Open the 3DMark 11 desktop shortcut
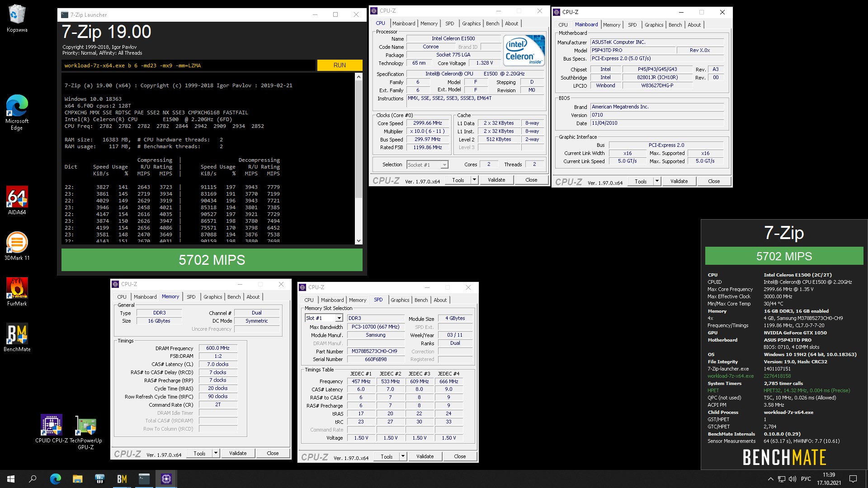Image resolution: width=868 pixels, height=488 pixels. 17,246
